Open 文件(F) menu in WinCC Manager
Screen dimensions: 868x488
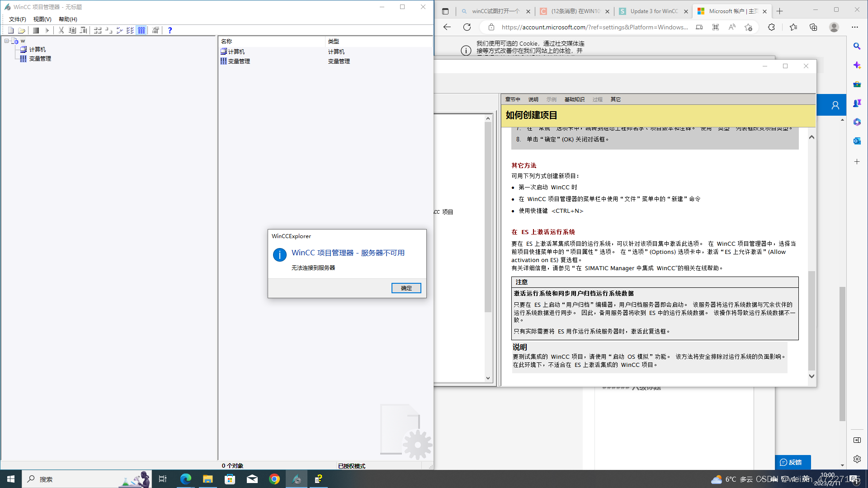(x=17, y=19)
